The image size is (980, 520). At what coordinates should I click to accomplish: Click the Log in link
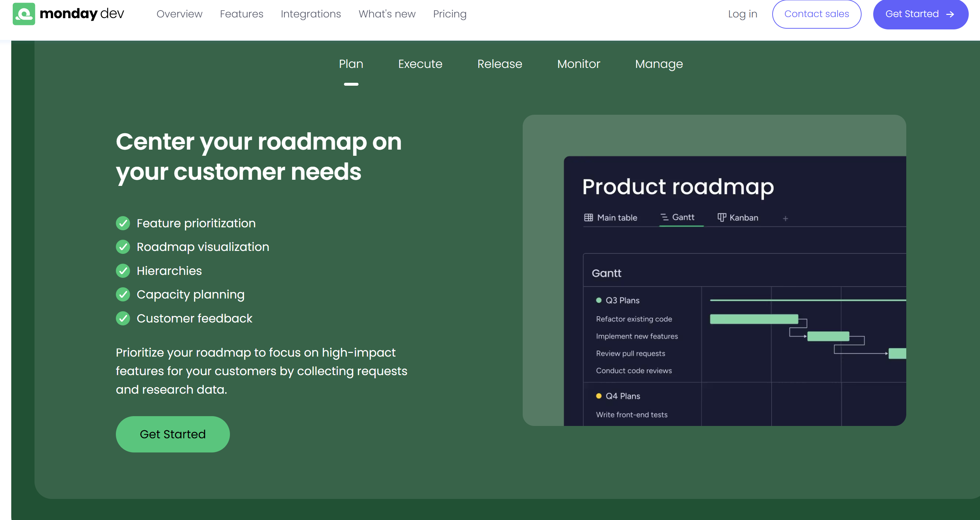(x=742, y=14)
